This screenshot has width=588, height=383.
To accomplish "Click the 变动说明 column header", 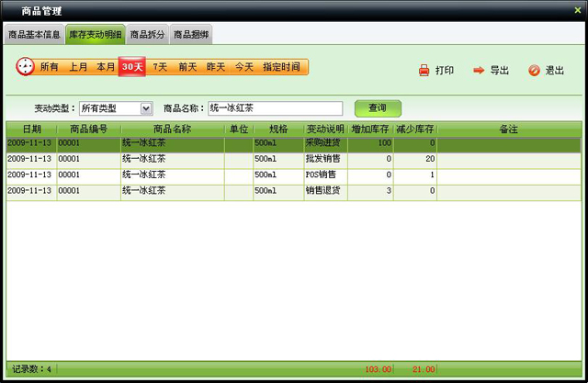I will click(x=325, y=130).
